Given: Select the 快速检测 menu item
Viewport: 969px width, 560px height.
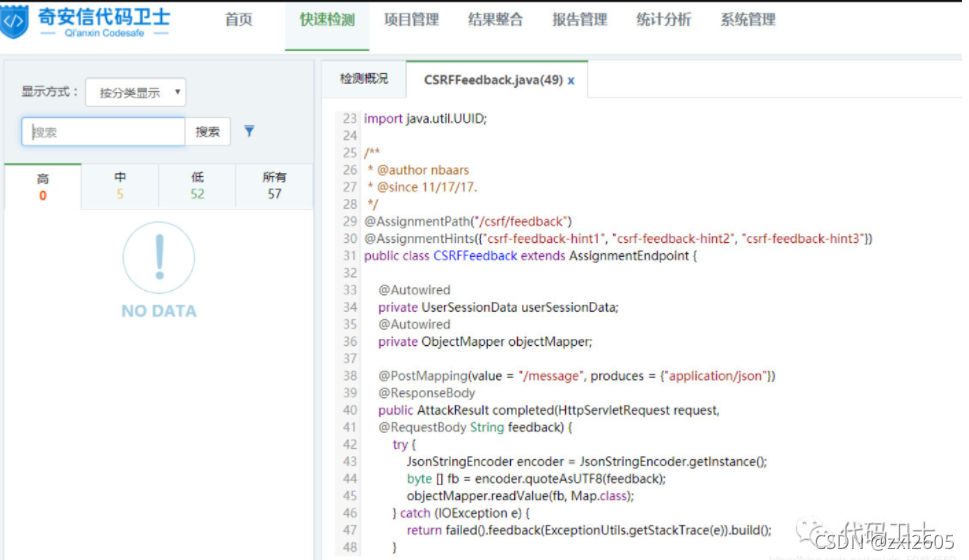Looking at the screenshot, I should pos(327,20).
